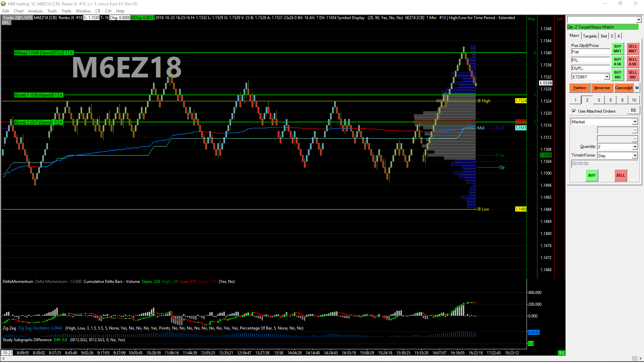Open the E72967 account dropdown
This screenshot has width=644, height=362.
click(607, 77)
